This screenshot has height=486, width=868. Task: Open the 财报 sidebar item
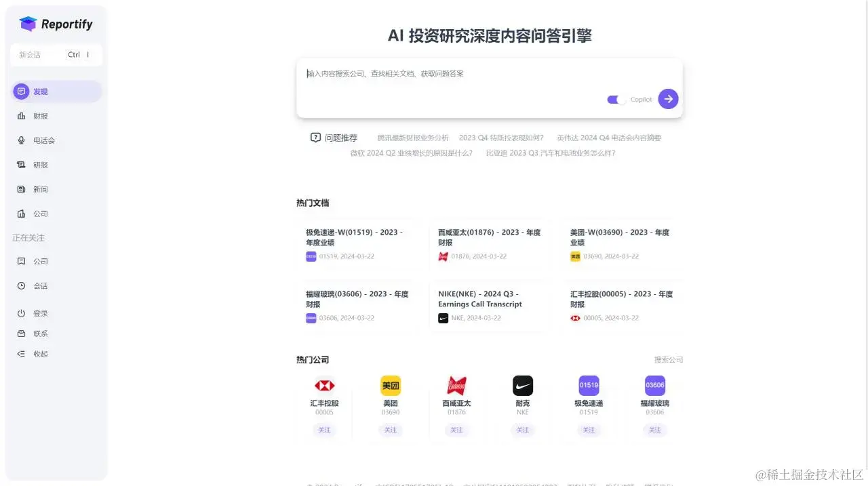[x=56, y=116]
